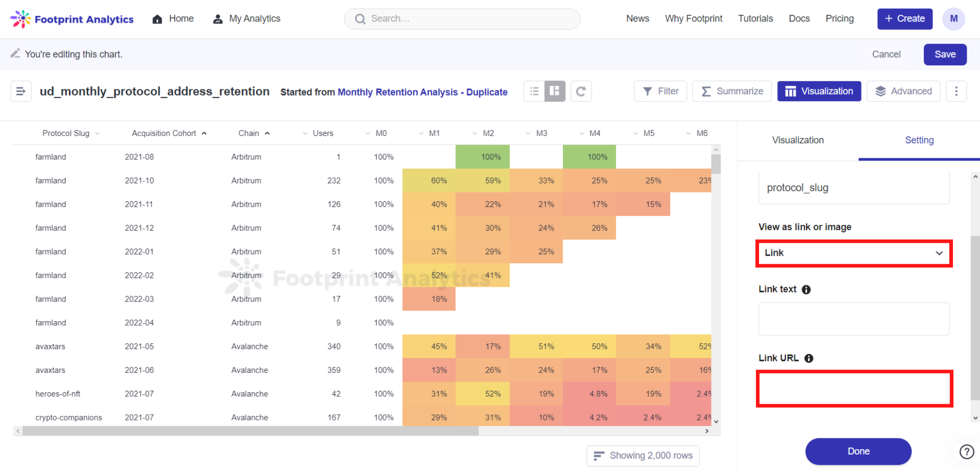The height and width of the screenshot is (471, 980).
Task: Click the Done button
Action: 858,452
